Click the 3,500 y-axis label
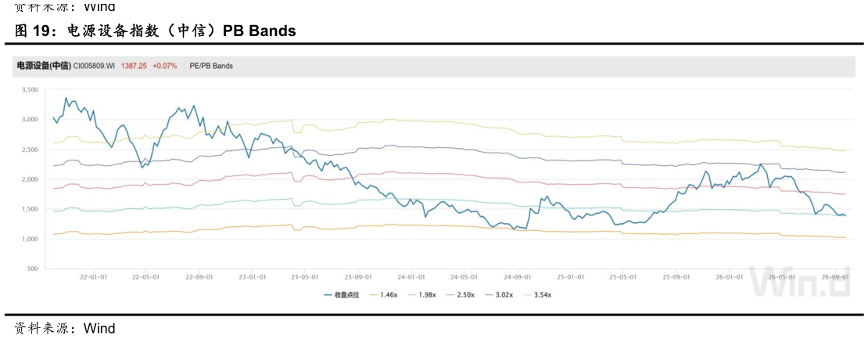 coord(29,90)
